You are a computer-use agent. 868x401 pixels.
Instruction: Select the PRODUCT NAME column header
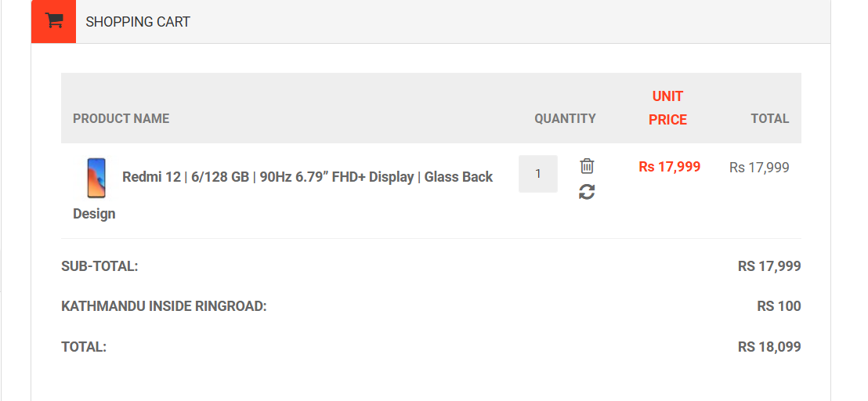click(121, 119)
